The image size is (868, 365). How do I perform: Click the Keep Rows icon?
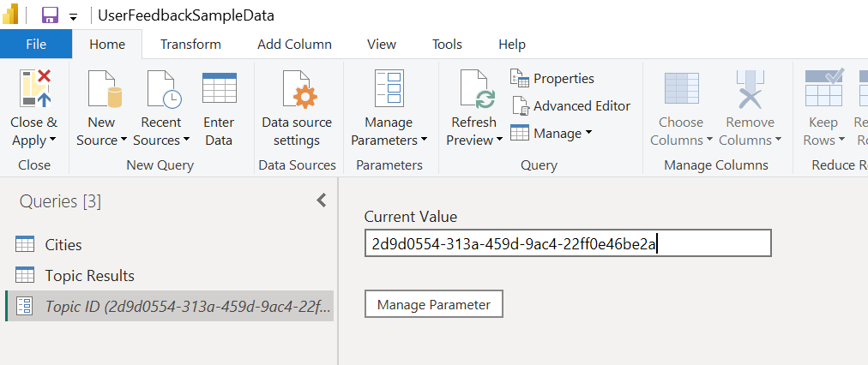tap(823, 87)
